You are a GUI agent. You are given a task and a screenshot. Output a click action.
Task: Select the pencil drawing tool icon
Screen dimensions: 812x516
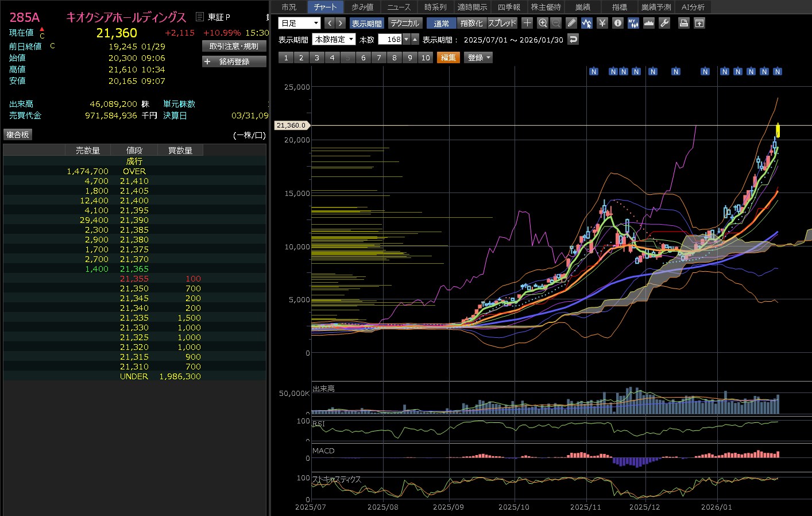(571, 23)
